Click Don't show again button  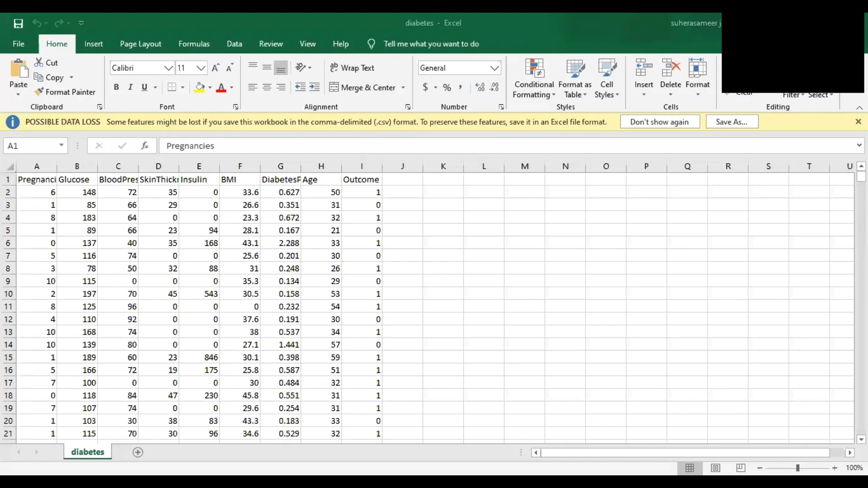[660, 122]
